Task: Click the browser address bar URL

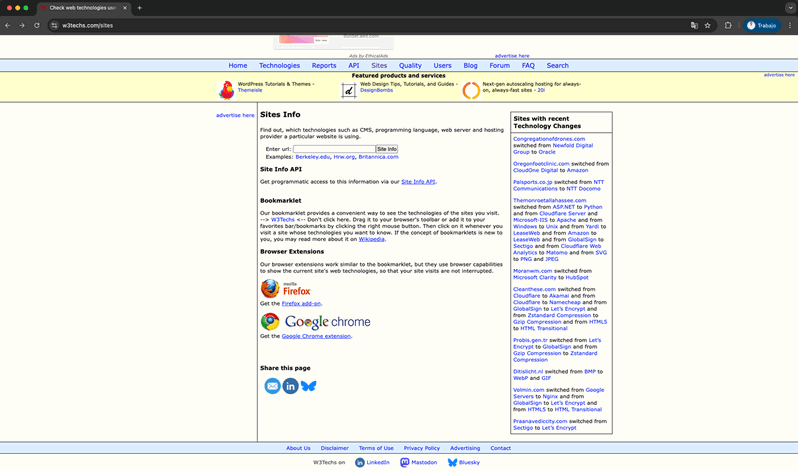Action: (88, 25)
